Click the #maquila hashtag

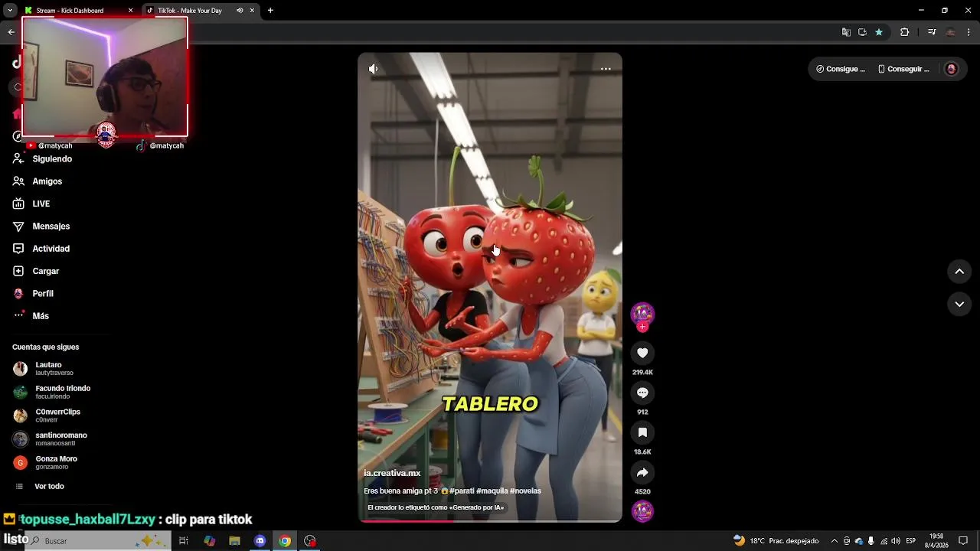[x=492, y=491]
